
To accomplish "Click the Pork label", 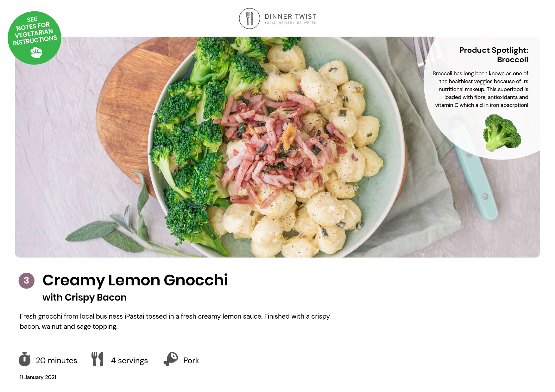I will click(191, 360).
